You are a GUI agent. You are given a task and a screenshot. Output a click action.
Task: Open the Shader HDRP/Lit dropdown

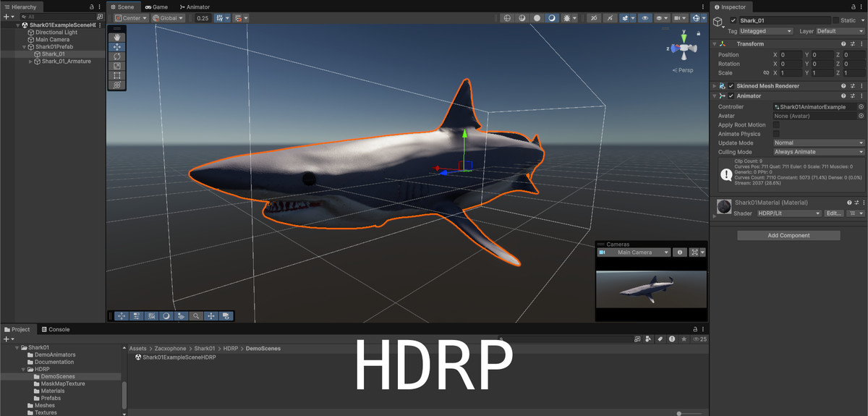pyautogui.click(x=788, y=213)
